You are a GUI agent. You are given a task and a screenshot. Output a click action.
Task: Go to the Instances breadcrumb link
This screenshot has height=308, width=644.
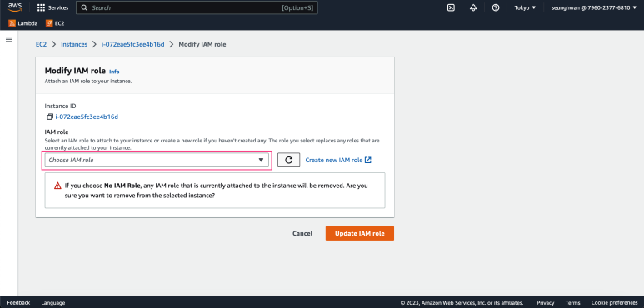coord(74,44)
